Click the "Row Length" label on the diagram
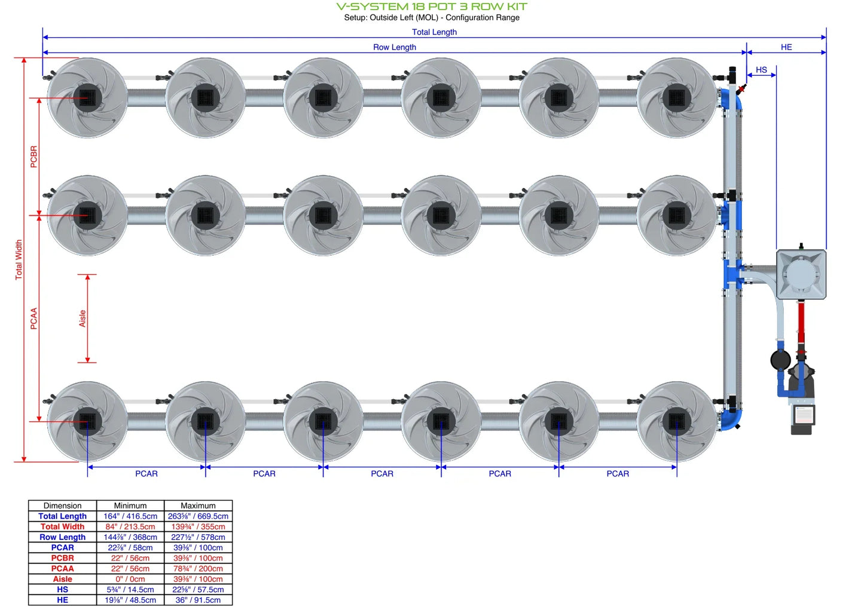864x616 pixels. pyautogui.click(x=395, y=47)
